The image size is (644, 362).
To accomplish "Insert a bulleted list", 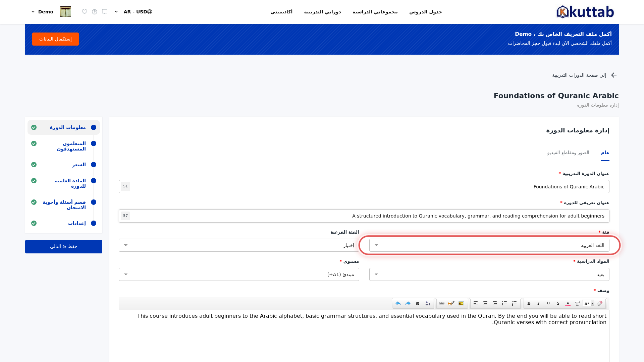I will click(504, 303).
